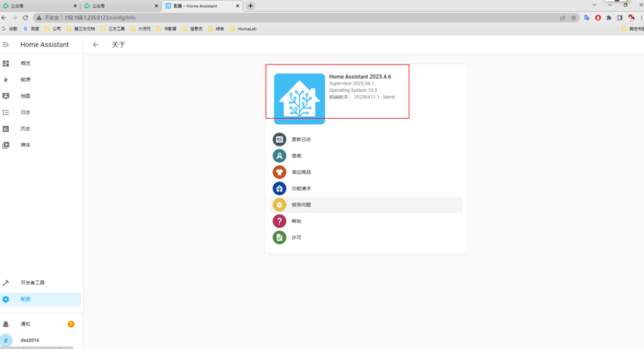Click the 关于 page title
Viewport: 644px width, 349px height.
pos(118,45)
